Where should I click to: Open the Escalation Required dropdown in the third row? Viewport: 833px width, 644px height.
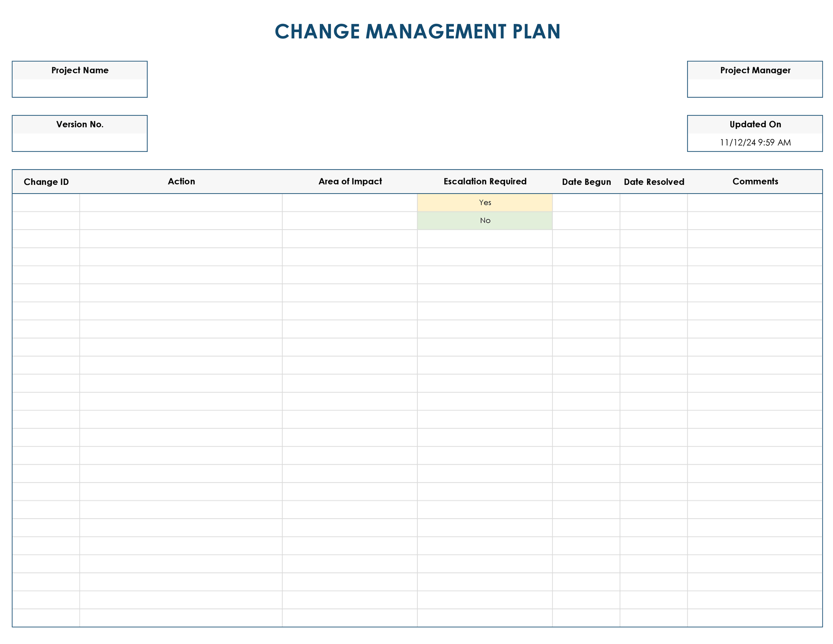point(485,238)
